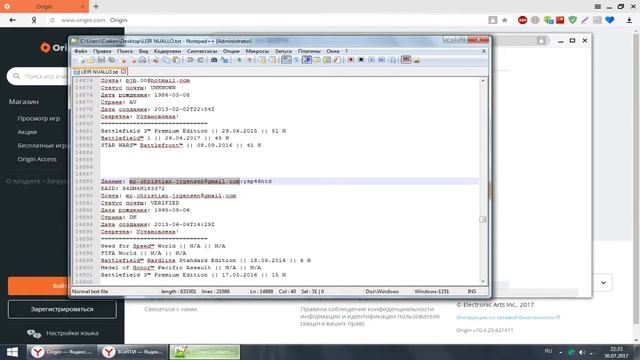
Task: Open Настройки языка in Origin sidebar
Action: point(62,333)
